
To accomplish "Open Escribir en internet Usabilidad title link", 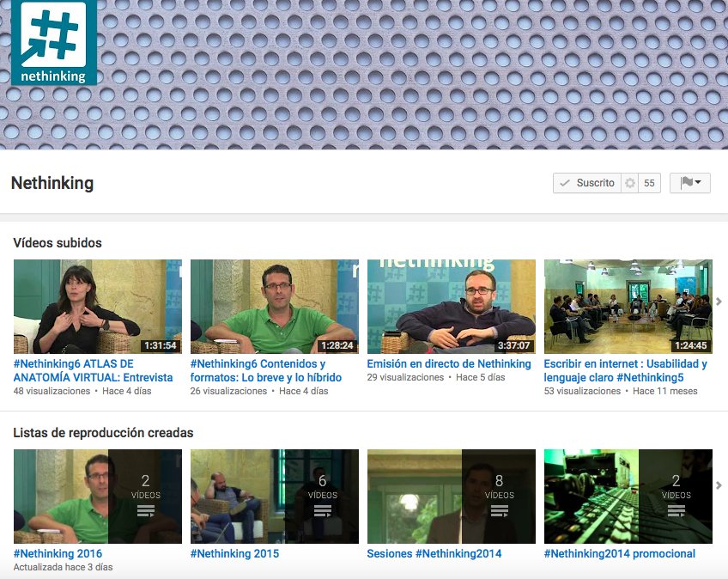I will 625,370.
